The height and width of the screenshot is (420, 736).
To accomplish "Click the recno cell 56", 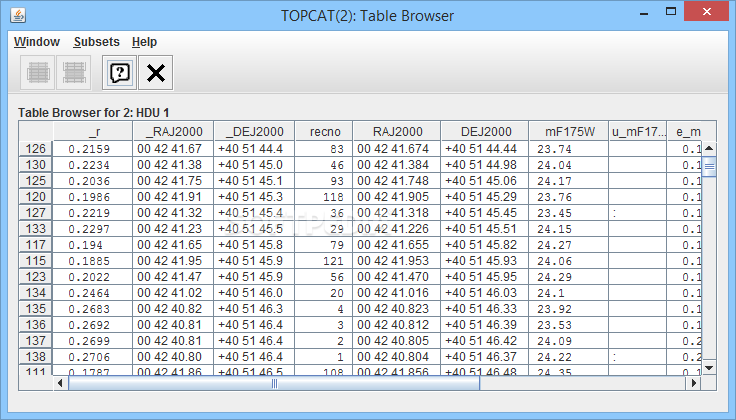I will click(x=324, y=276).
